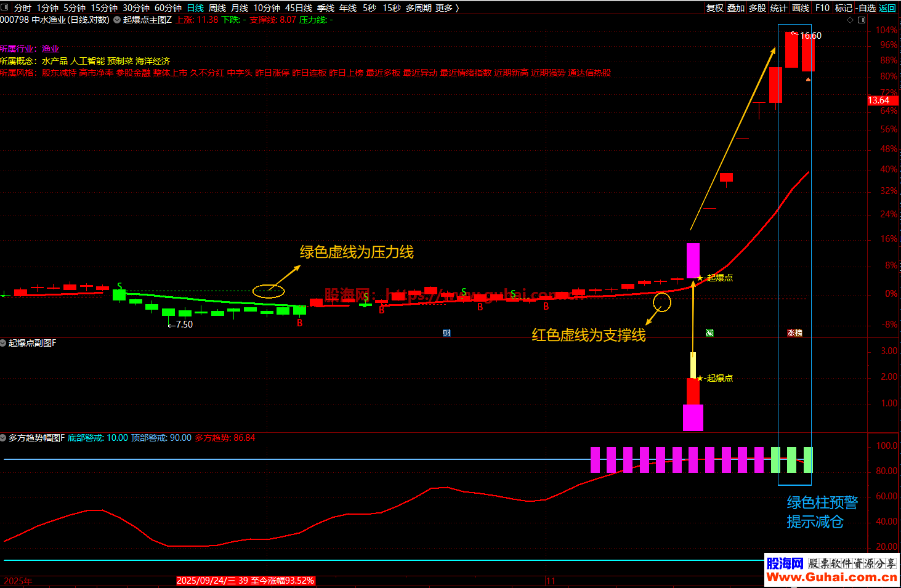Click the diamond icon at chart top-right
The image size is (901, 588).
point(850,20)
